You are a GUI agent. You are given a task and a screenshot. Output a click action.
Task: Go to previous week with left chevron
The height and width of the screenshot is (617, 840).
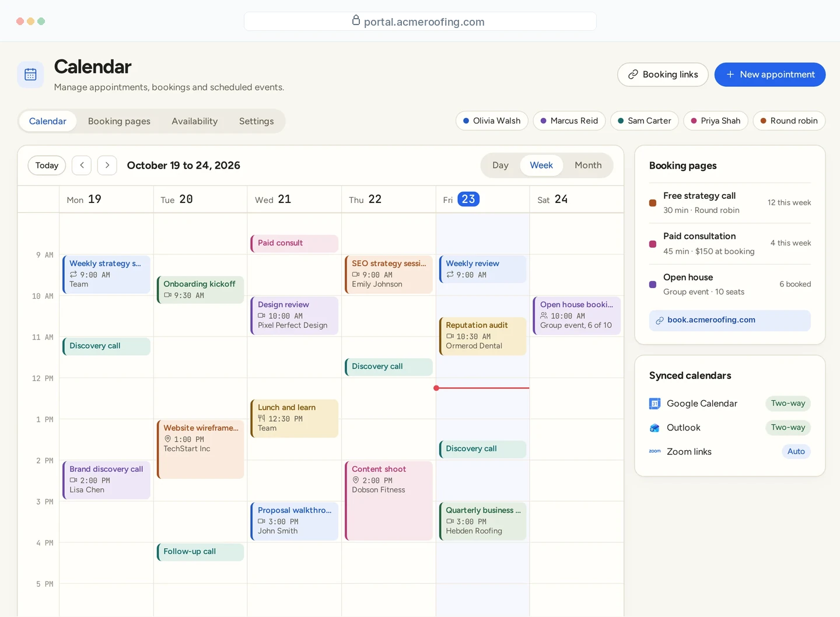pyautogui.click(x=82, y=165)
